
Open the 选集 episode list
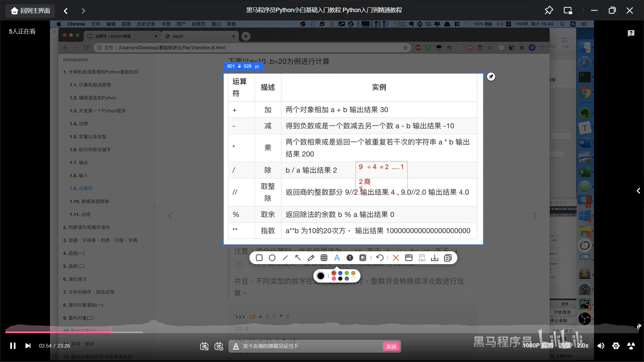(x=565, y=346)
